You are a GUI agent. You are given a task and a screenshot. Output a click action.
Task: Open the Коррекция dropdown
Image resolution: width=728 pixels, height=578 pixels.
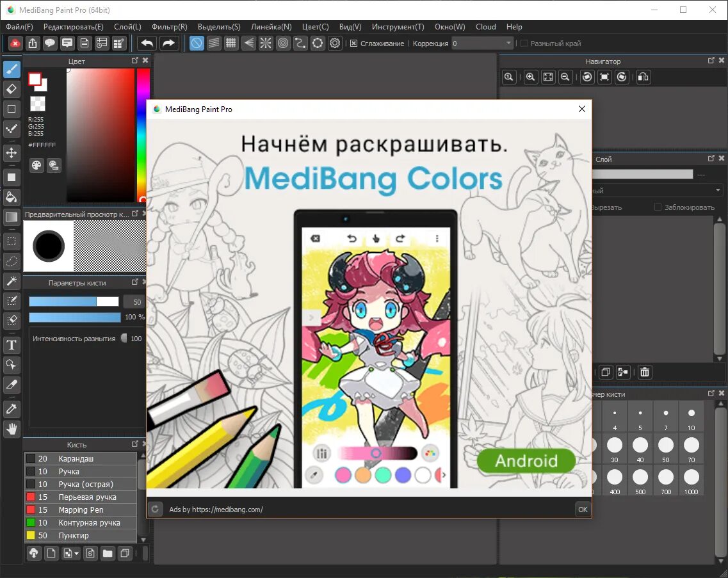tap(482, 43)
